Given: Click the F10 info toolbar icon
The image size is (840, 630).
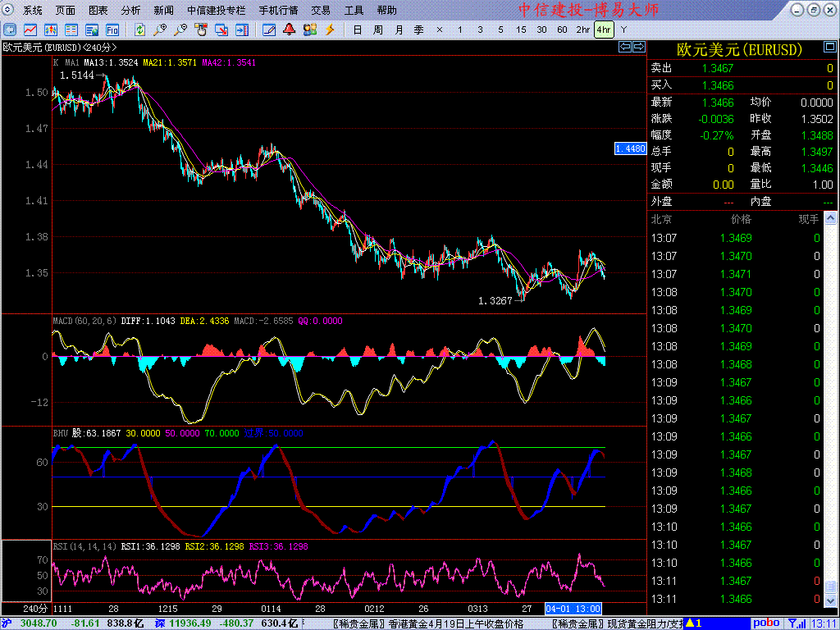Looking at the screenshot, I should pyautogui.click(x=112, y=30).
